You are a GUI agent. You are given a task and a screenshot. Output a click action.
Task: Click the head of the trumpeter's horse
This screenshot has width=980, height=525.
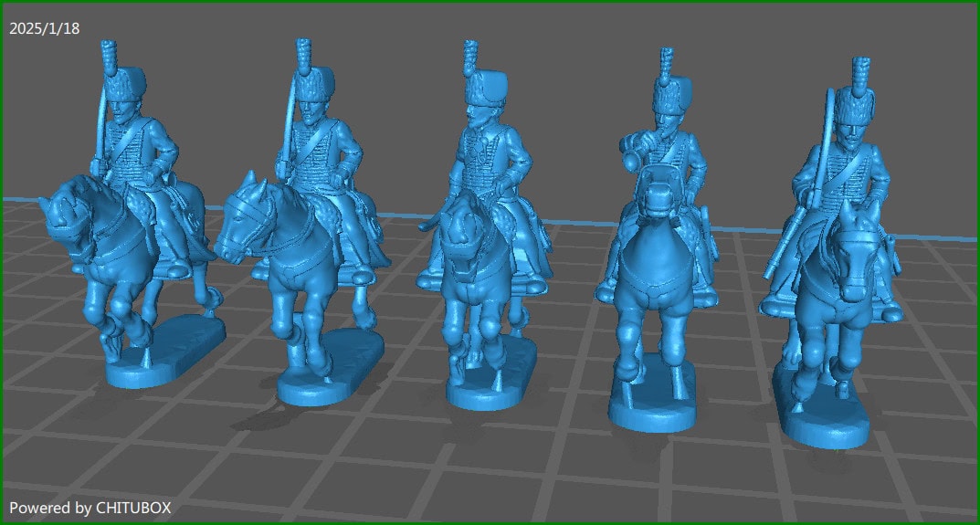(659, 196)
